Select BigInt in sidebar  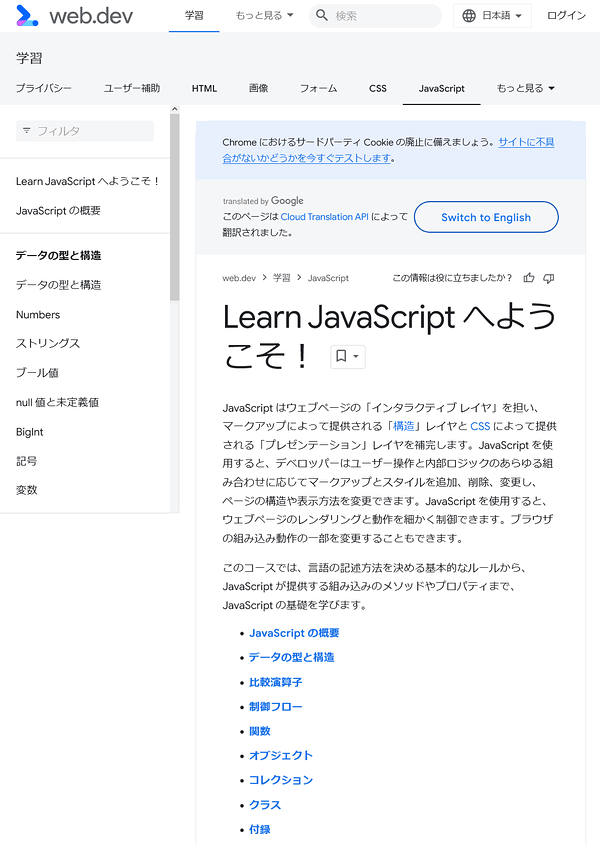[30, 432]
